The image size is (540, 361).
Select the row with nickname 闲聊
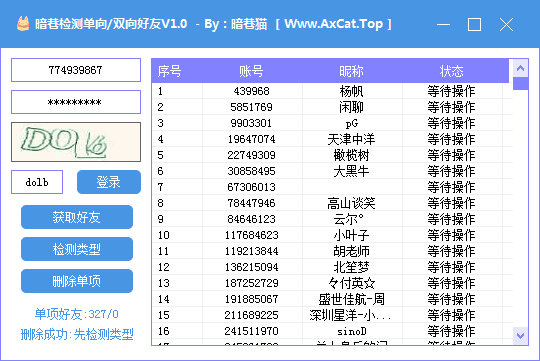pyautogui.click(x=332, y=107)
